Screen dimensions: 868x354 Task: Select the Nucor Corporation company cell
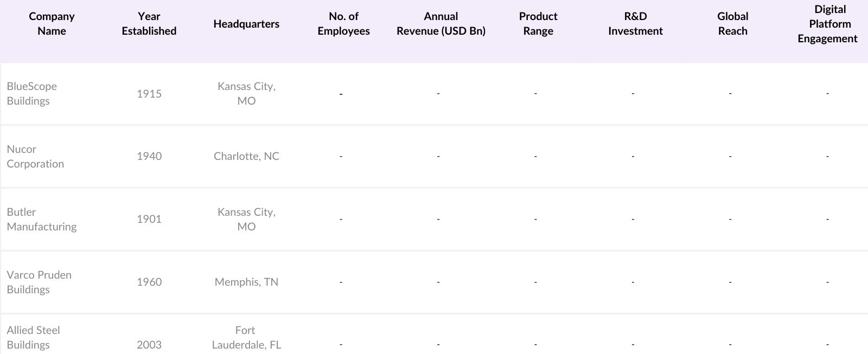coord(35,157)
